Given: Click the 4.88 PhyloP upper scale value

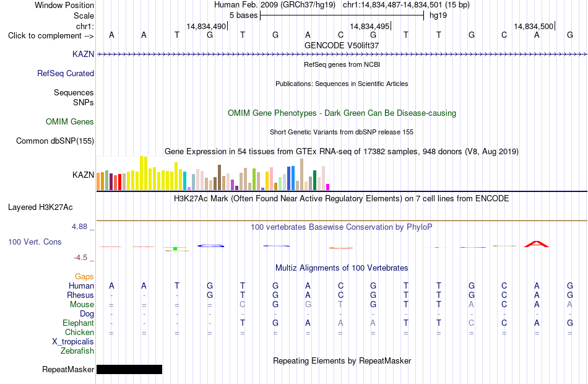Looking at the screenshot, I should coord(79,227).
